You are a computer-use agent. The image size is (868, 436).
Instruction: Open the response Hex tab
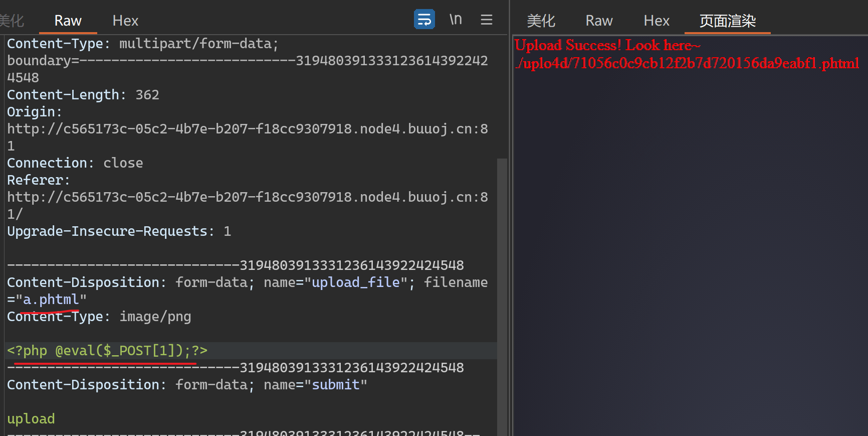click(x=657, y=21)
